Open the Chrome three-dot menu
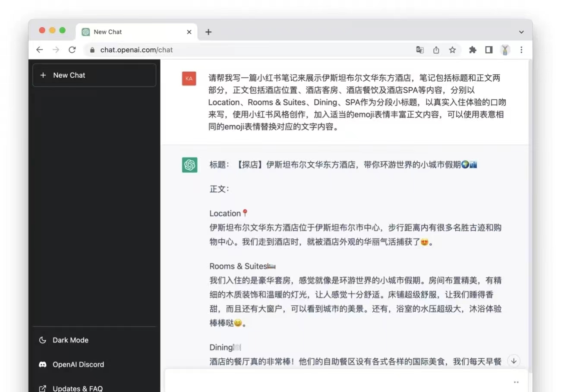 [521, 50]
